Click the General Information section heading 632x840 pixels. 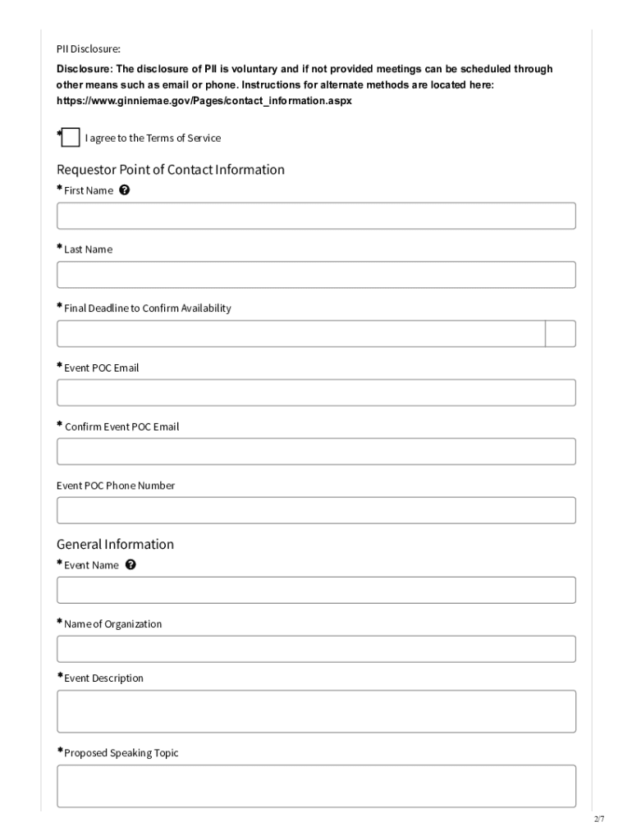pyautogui.click(x=115, y=544)
